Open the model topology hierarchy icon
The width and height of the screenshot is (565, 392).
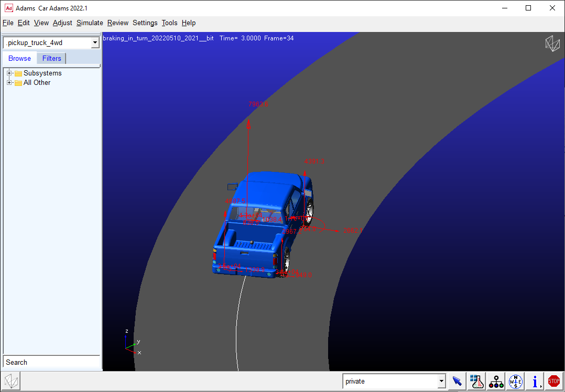[496, 381]
